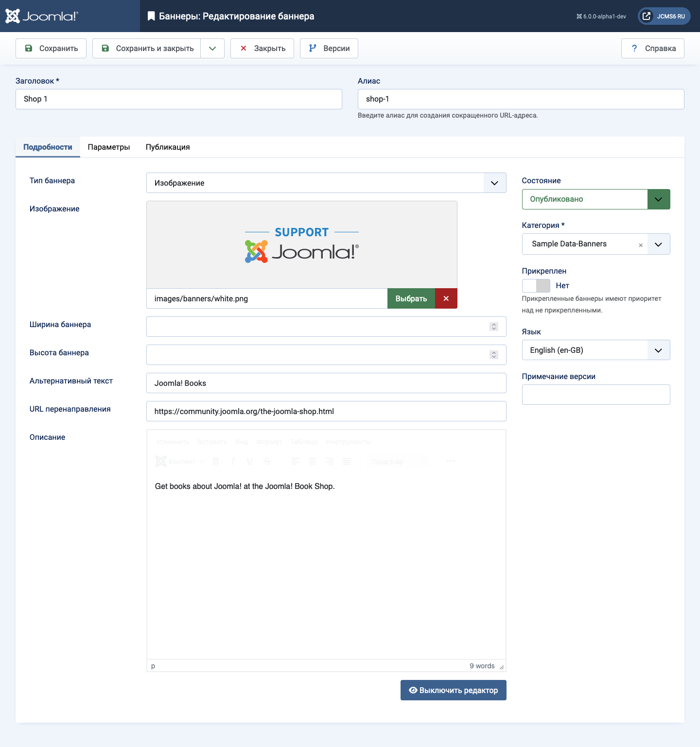Remove Sample Data-Banners category with small x
This screenshot has width=700, height=747.
(x=641, y=245)
